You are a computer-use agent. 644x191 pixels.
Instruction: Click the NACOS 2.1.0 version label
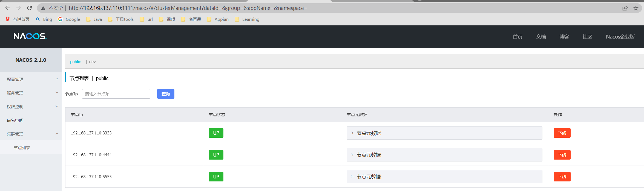click(31, 60)
